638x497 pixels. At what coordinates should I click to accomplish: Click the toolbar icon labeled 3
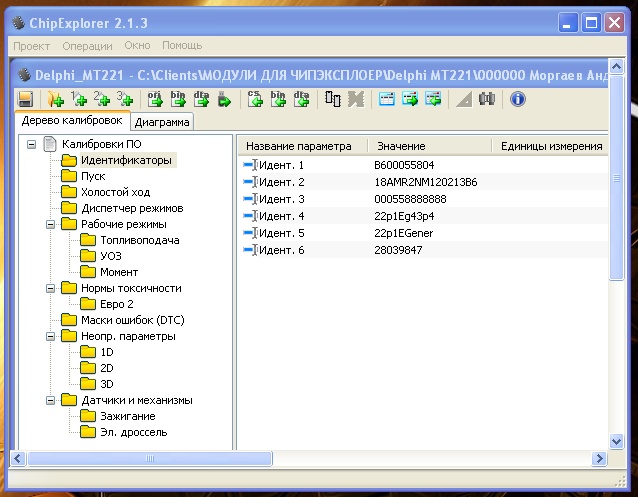[x=124, y=99]
